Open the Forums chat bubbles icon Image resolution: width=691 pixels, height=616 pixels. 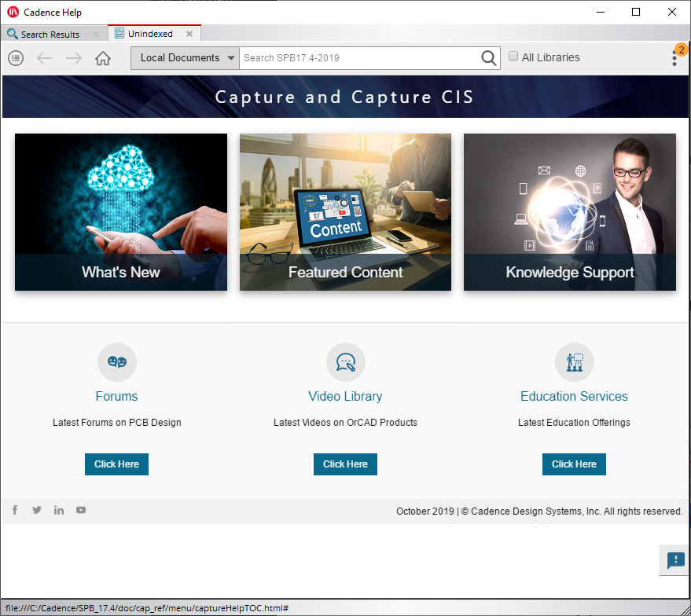tap(117, 362)
